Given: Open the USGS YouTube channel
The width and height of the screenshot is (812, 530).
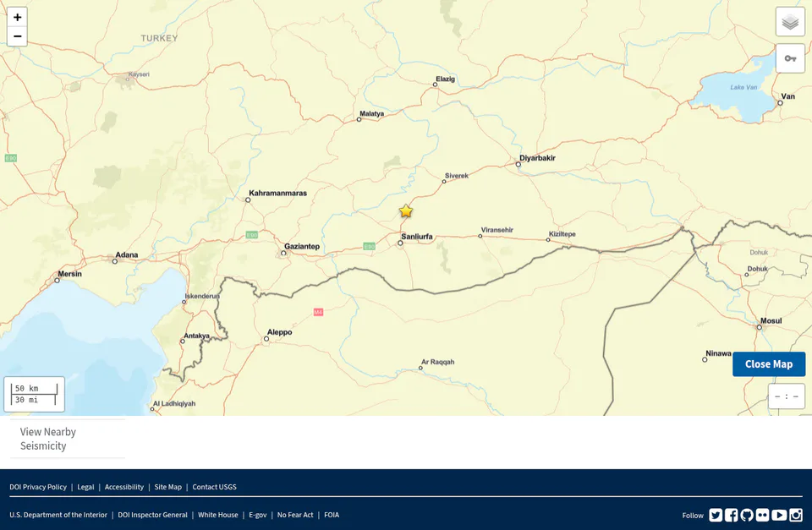Looking at the screenshot, I should tap(779, 515).
